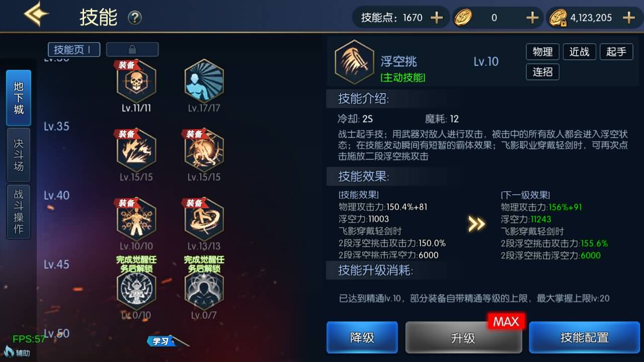Tap the locked awakening skill Lv.0/10
644x362 pixels.
[136, 289]
